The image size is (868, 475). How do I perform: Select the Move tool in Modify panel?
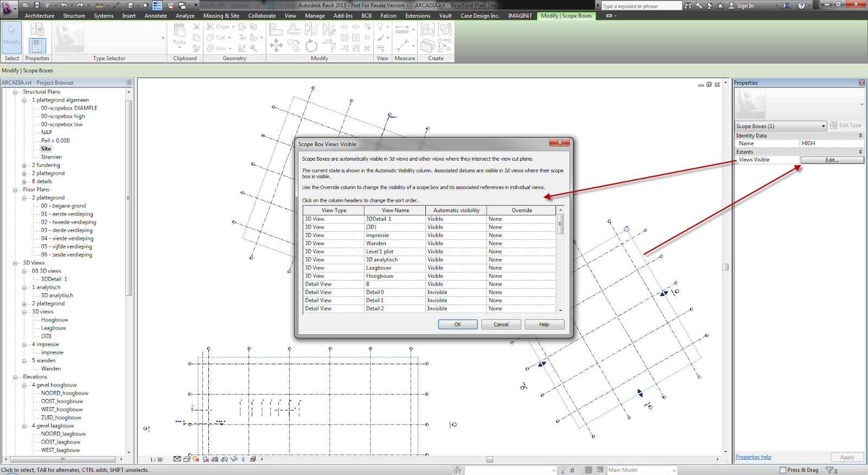(x=276, y=46)
